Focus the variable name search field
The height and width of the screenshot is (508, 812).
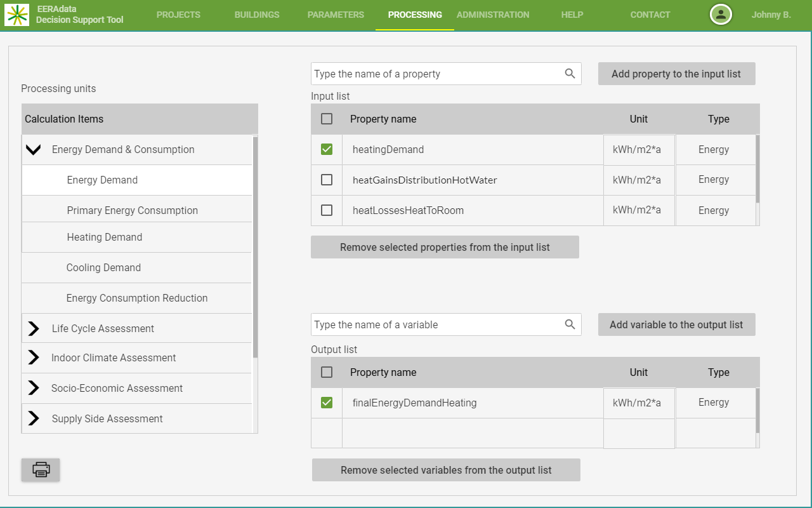coord(436,324)
